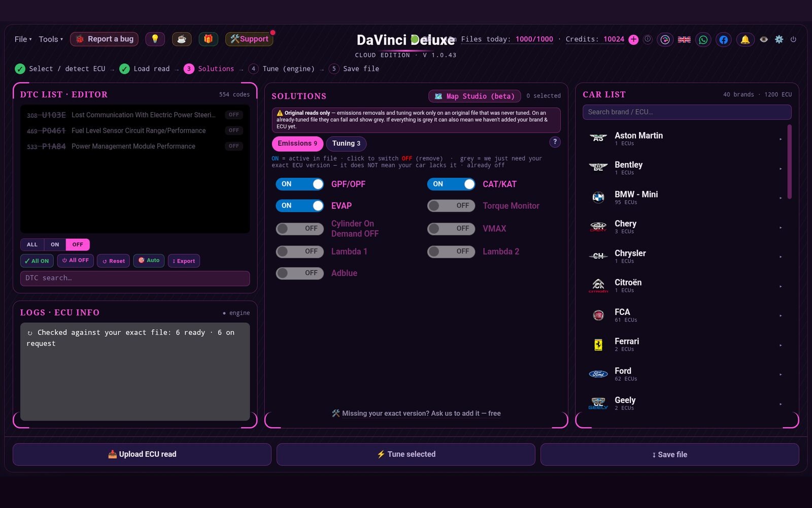The image size is (812, 508).
Task: Toggle OFF badge for U103E code
Action: point(234,115)
